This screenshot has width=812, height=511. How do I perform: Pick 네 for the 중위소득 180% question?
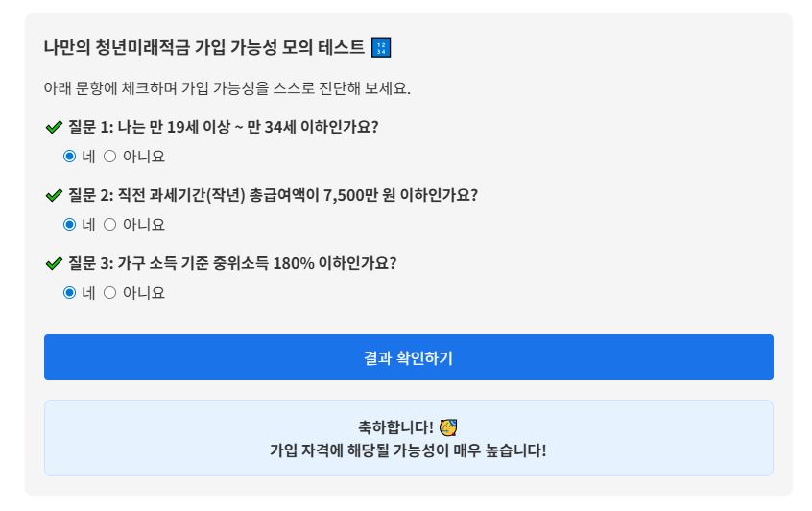69,293
